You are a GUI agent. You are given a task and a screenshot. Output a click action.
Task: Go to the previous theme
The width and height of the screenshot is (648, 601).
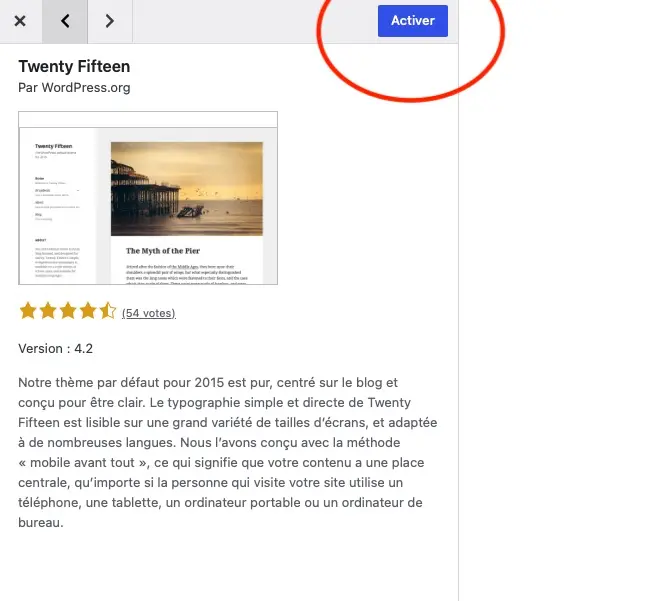tap(65, 21)
